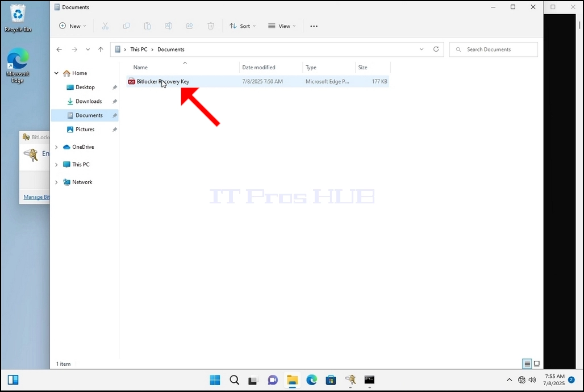Expand the This PC tree node
The width and height of the screenshot is (584, 392).
56,165
